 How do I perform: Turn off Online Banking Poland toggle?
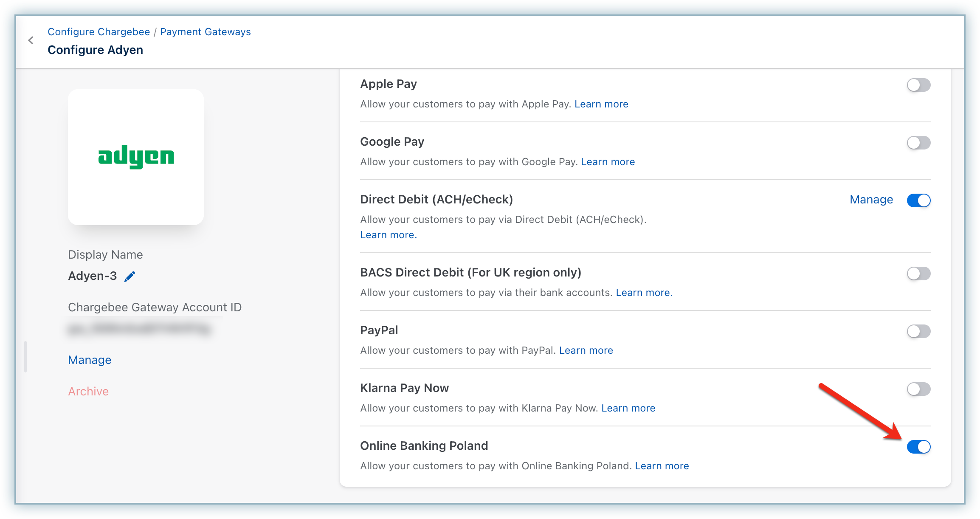918,447
